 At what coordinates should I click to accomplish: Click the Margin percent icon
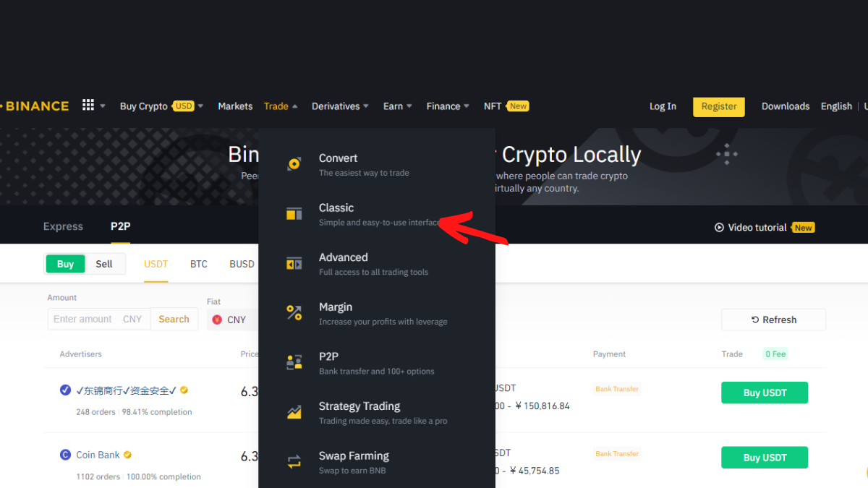pos(294,313)
